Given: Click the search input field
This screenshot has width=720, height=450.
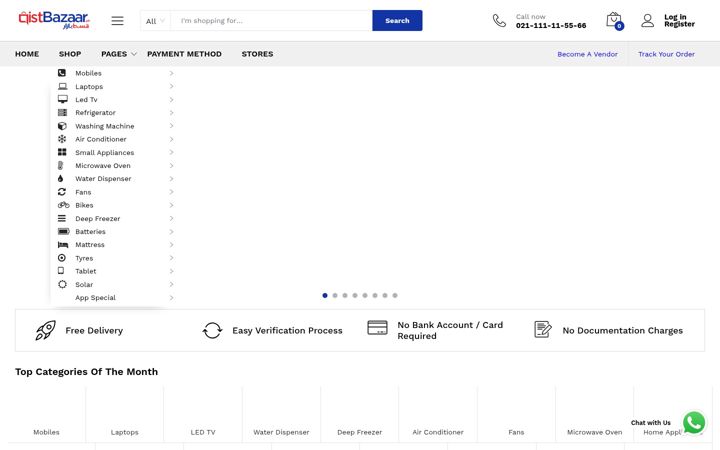Looking at the screenshot, I should click(x=271, y=21).
